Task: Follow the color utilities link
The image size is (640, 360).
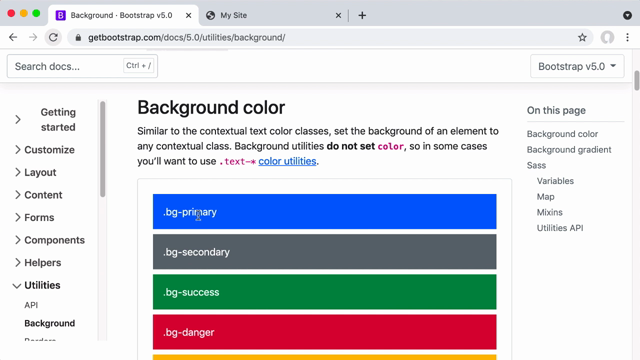Action: point(287,161)
